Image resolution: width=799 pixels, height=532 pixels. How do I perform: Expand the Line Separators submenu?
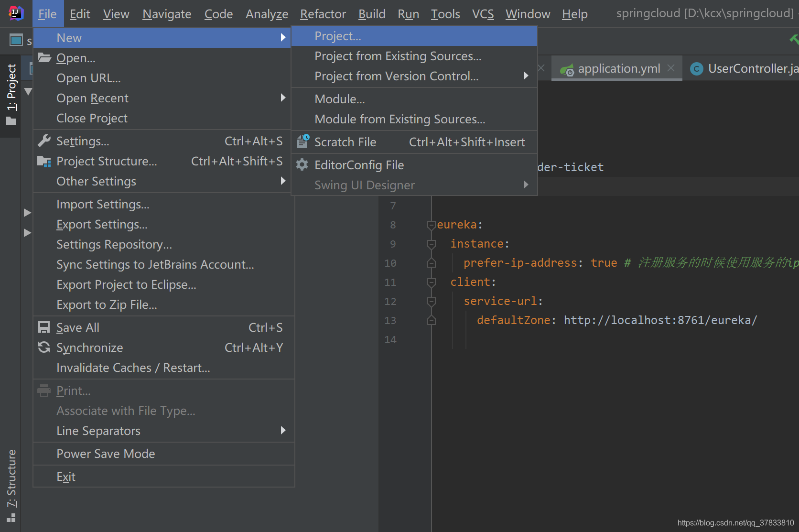point(283,430)
